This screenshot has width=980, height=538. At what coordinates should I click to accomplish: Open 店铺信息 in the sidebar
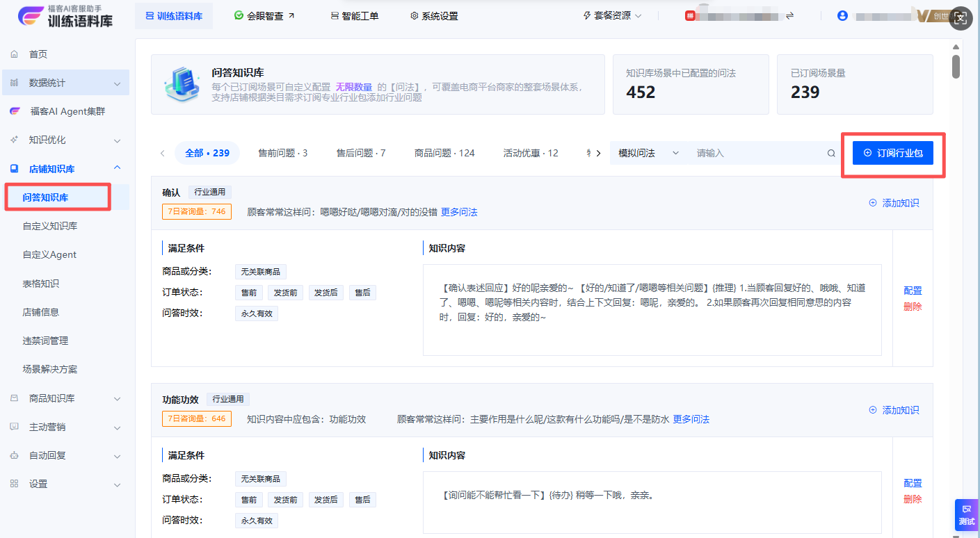click(x=40, y=312)
